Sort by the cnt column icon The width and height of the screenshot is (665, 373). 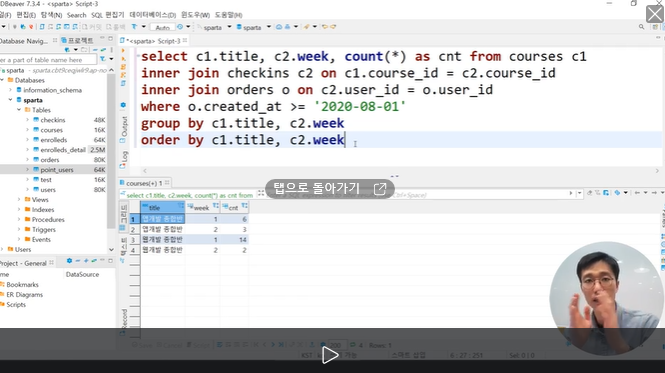pyautogui.click(x=244, y=206)
